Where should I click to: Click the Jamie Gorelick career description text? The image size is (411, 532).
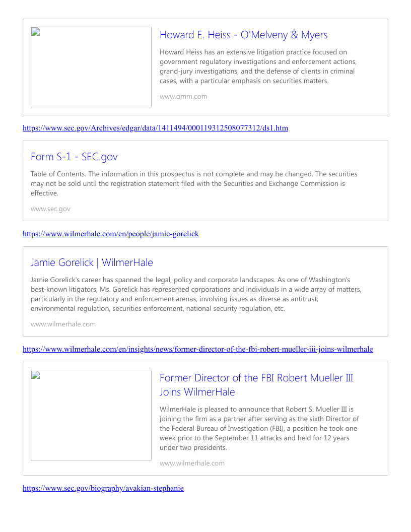tap(196, 294)
